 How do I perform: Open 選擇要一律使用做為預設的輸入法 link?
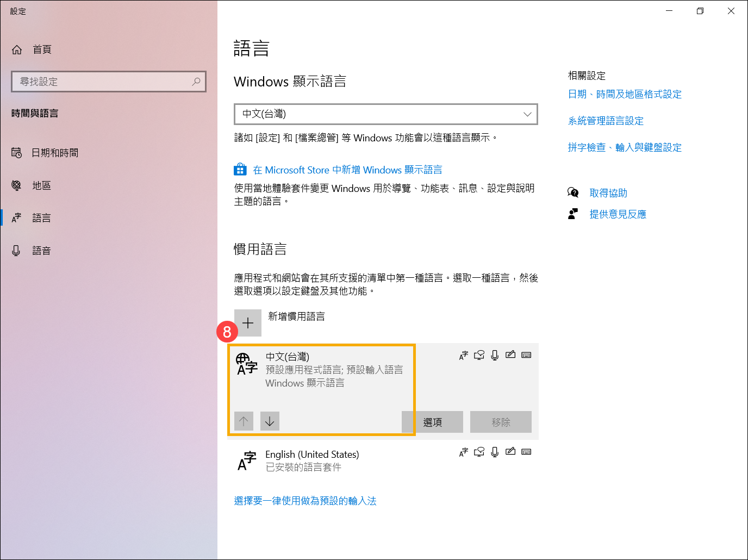[306, 501]
